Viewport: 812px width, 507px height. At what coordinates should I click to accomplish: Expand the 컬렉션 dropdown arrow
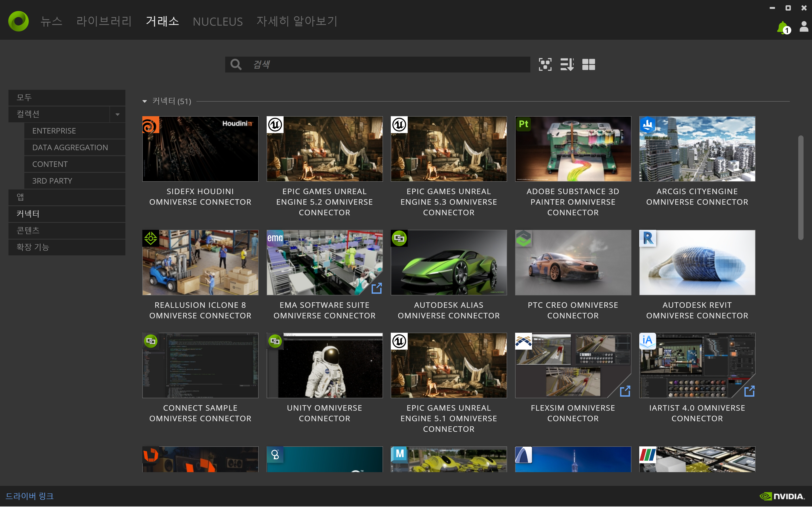tap(117, 114)
